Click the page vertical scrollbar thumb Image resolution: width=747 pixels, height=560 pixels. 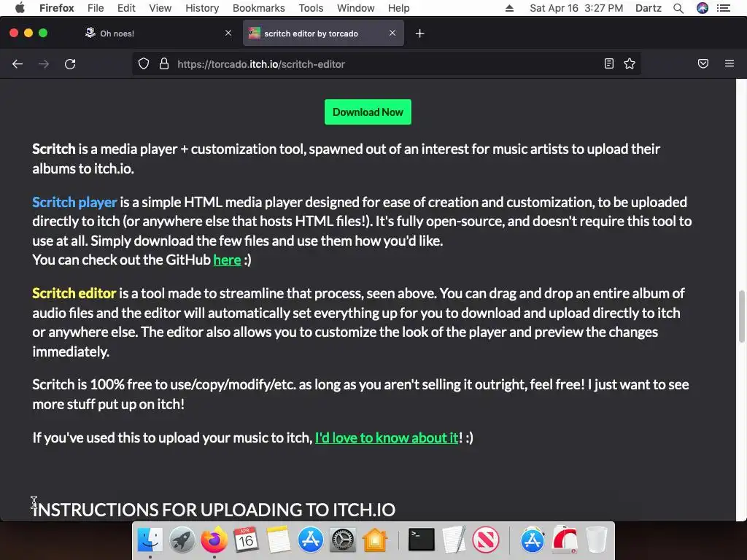pyautogui.click(x=741, y=316)
